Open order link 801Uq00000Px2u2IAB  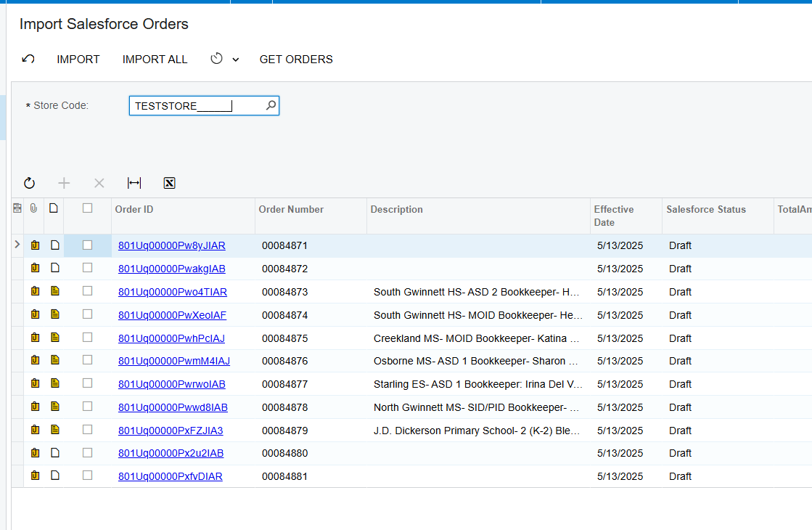coord(171,453)
